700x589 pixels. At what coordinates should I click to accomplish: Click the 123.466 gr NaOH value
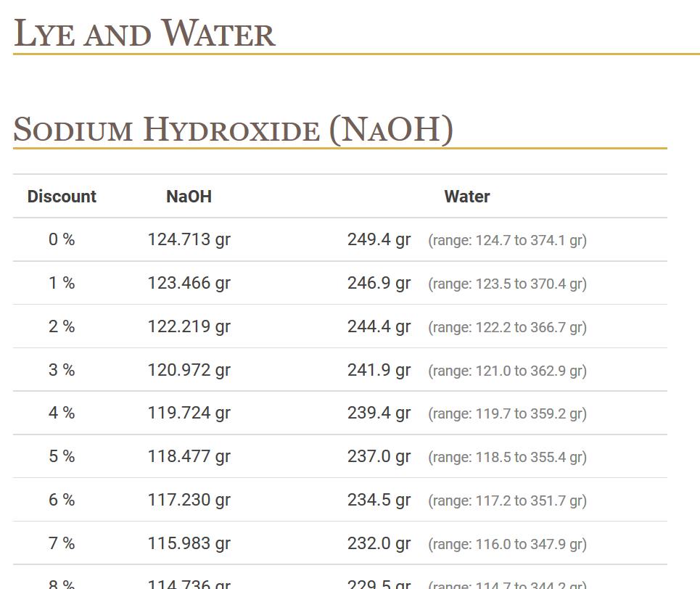pos(189,283)
